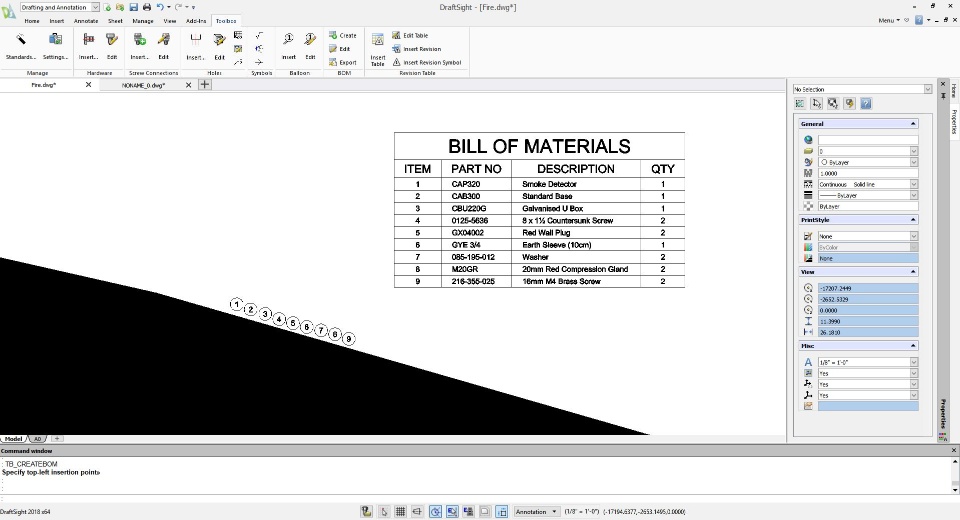Edit the BOM

click(x=340, y=49)
